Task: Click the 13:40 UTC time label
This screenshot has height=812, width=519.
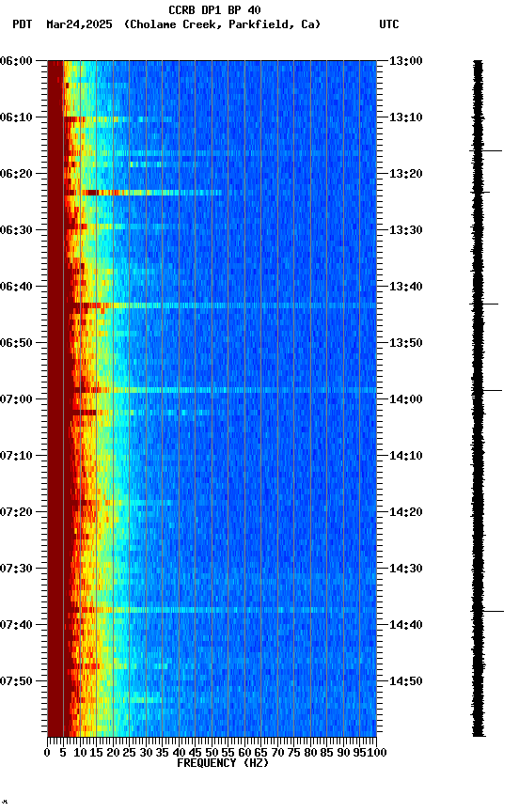Action: coord(406,287)
